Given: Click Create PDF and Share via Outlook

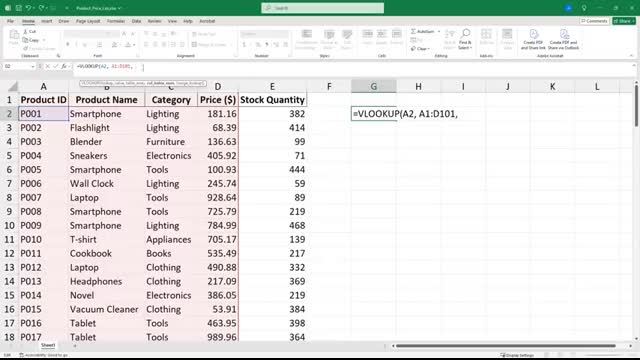Looking at the screenshot, I should coord(564,40).
